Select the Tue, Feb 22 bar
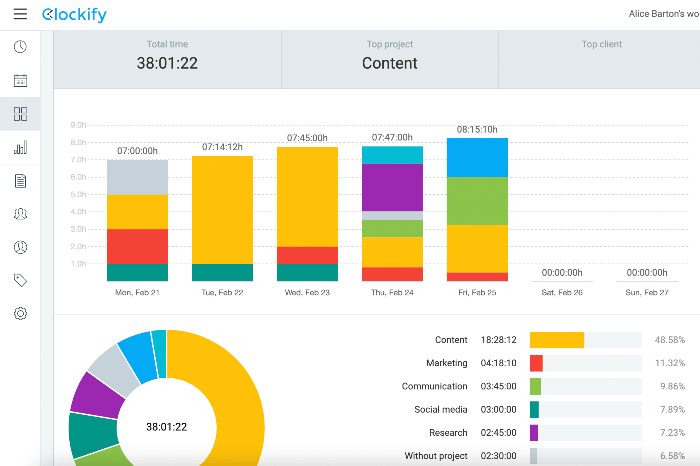This screenshot has height=466, width=700. [x=222, y=219]
